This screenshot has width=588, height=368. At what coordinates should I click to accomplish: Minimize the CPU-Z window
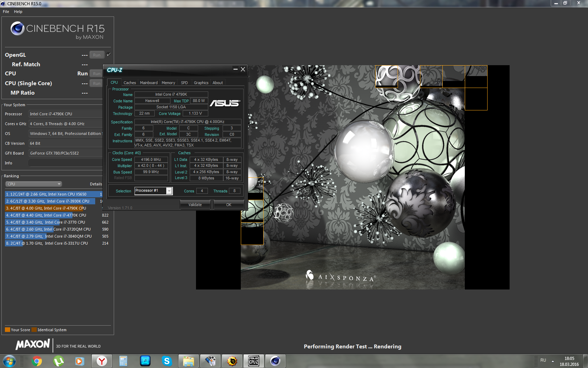[236, 69]
